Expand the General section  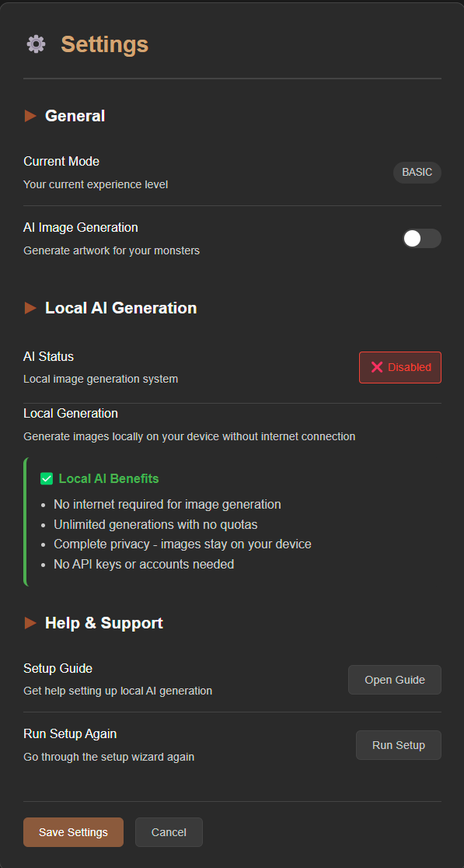75,115
